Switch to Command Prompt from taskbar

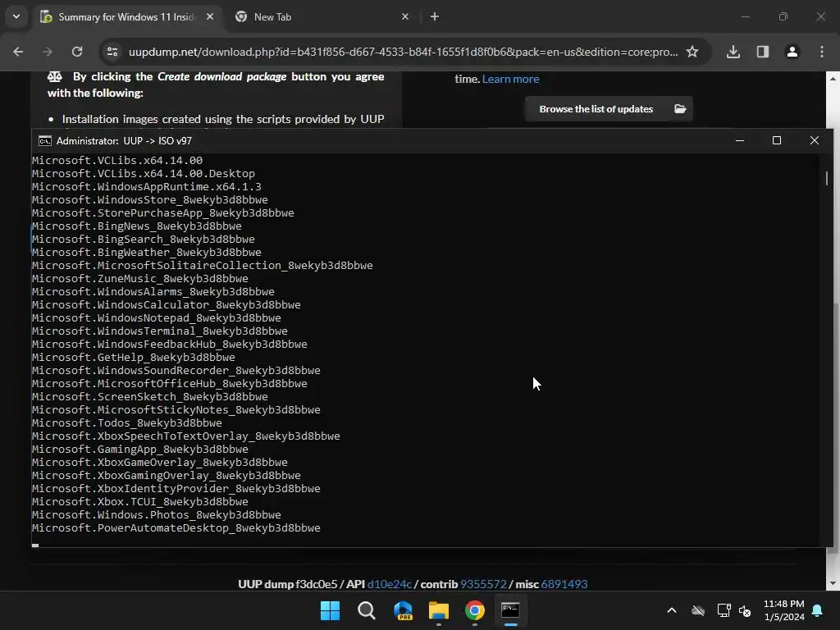(x=510, y=610)
